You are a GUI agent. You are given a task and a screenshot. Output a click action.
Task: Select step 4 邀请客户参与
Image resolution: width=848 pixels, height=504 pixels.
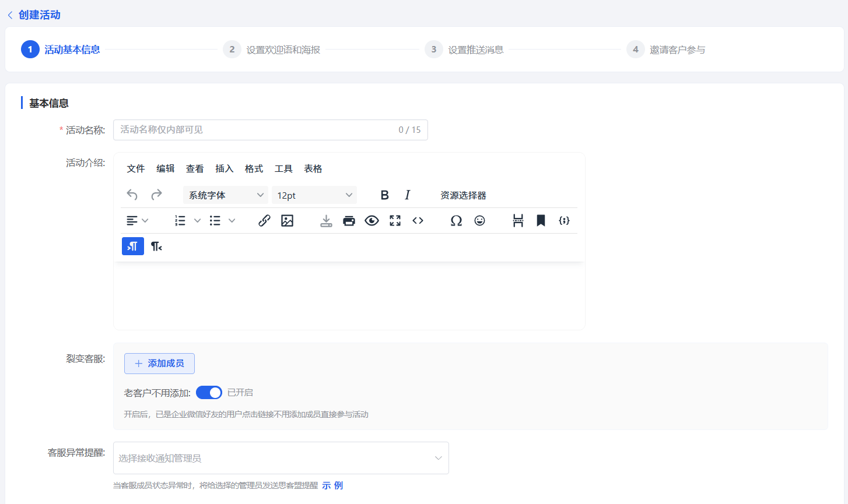click(x=666, y=50)
